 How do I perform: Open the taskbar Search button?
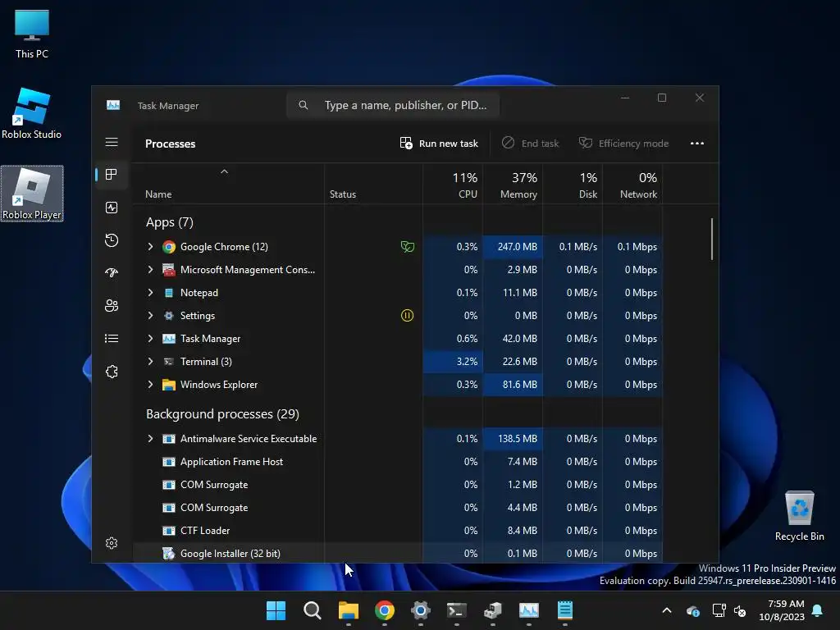point(313,610)
